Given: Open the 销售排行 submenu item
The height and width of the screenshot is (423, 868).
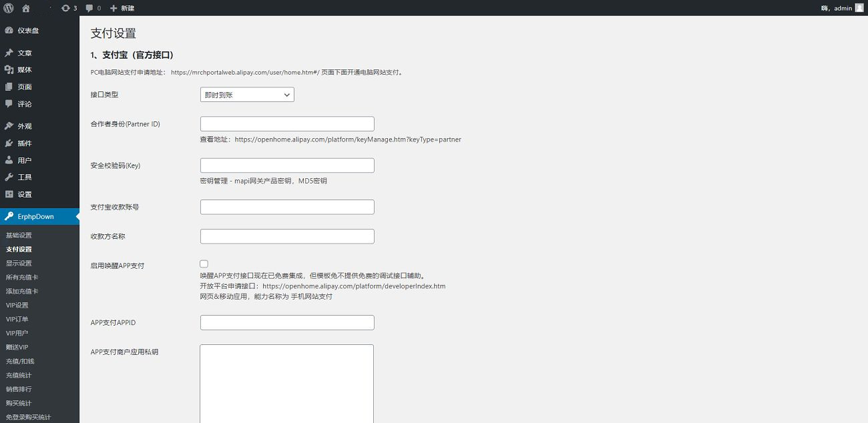Looking at the screenshot, I should tap(19, 390).
